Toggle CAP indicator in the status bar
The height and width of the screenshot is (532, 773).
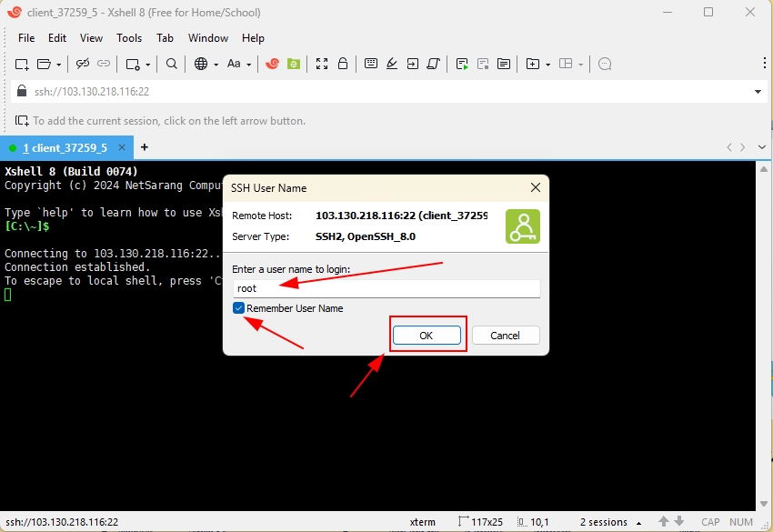710,522
